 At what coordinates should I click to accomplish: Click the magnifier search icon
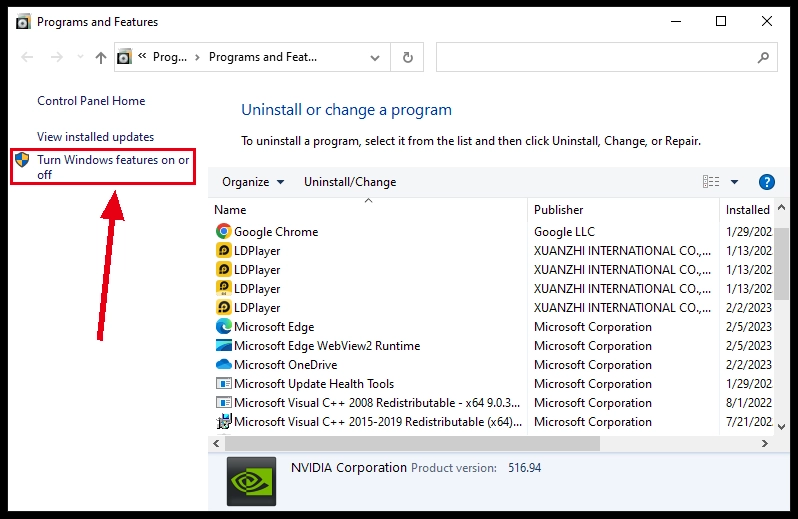click(763, 57)
